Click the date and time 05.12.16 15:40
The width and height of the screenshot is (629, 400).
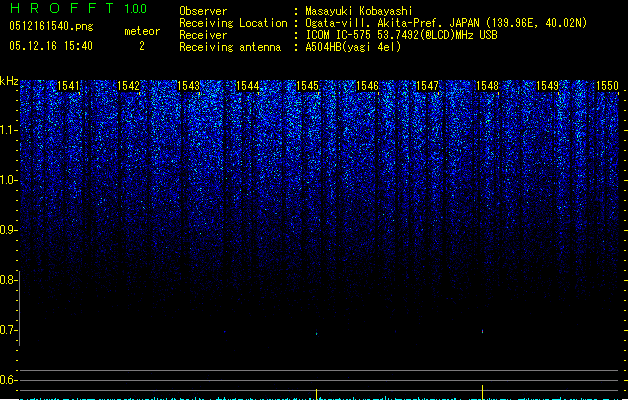point(50,46)
